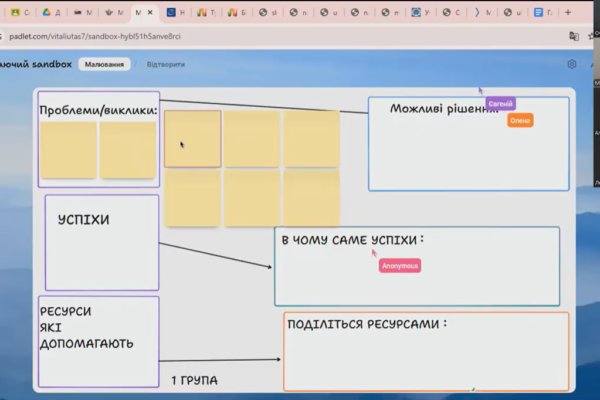Click the УСПІХИ purple box
Viewport: 600px width, 400px height.
coord(101,250)
